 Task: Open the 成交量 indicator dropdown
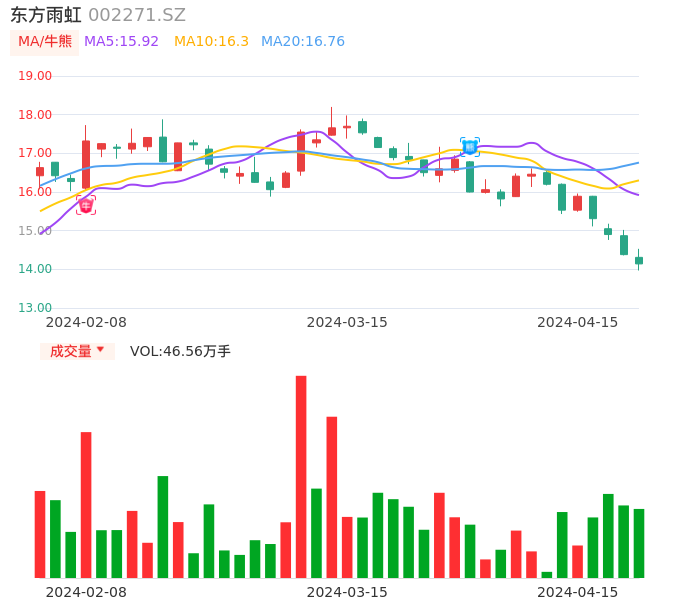(77, 351)
